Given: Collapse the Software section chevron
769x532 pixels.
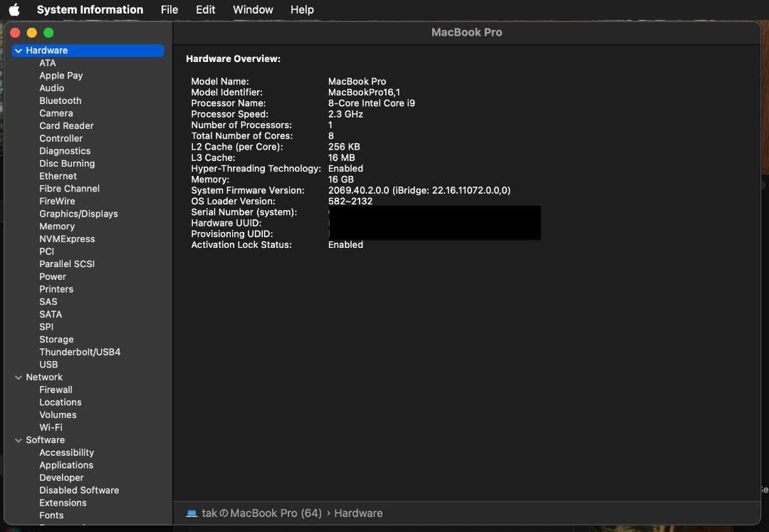Looking at the screenshot, I should tap(18, 439).
